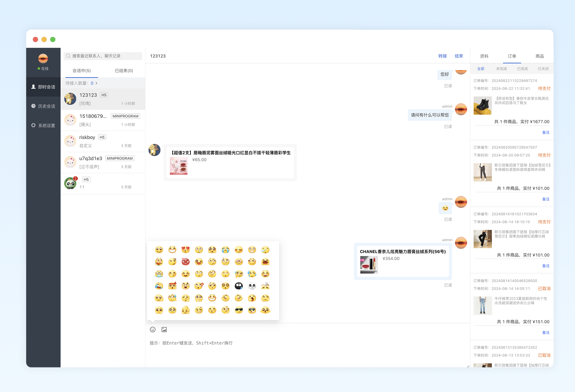575x392 pixels.
Task: Insert the hammer-on-head emoji
Action: tap(265, 286)
